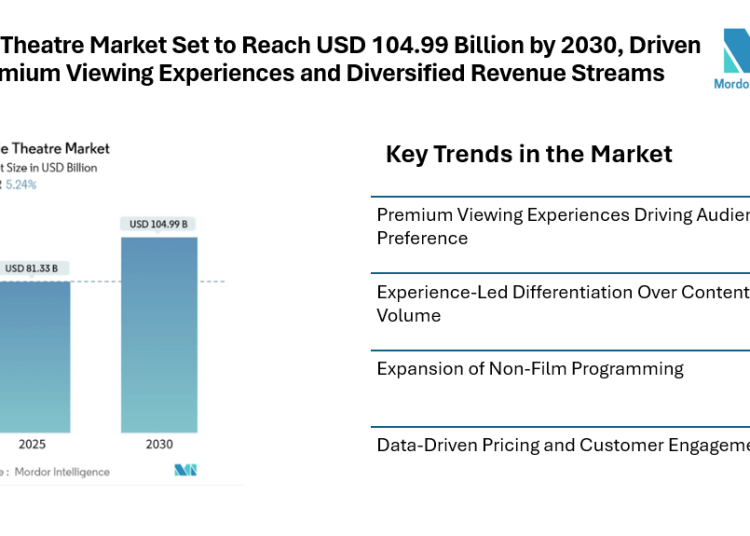
Task: Click the 2025 axis label
Action: point(31,443)
